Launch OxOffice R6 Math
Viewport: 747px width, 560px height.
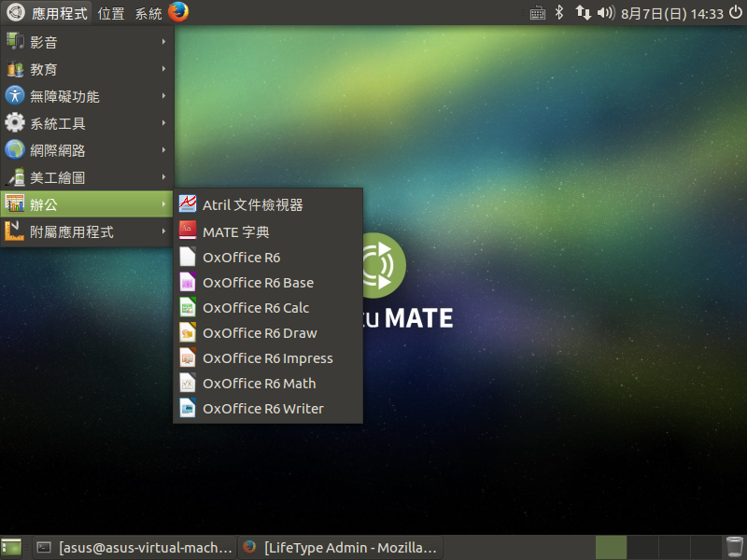(268, 384)
